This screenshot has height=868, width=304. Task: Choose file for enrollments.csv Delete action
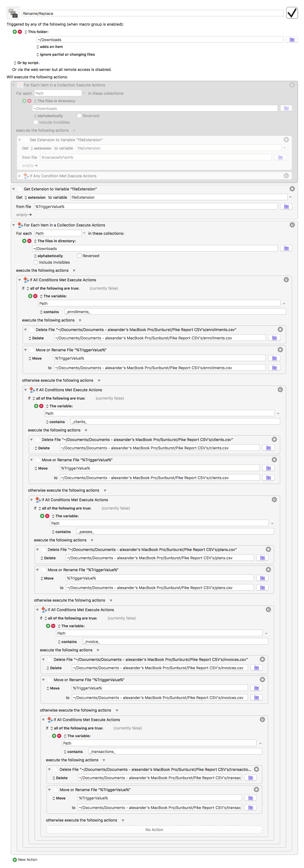(x=274, y=338)
